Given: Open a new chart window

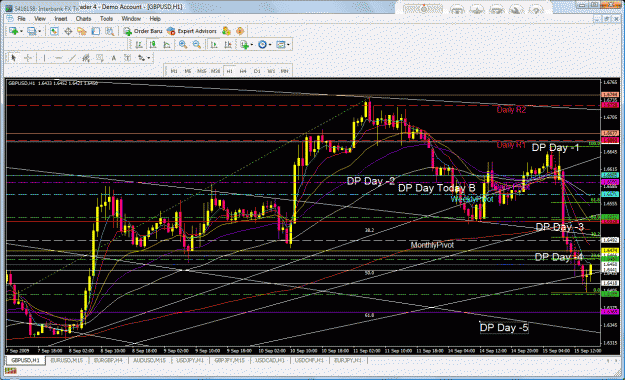Looking at the screenshot, I should pyautogui.click(x=13, y=31).
